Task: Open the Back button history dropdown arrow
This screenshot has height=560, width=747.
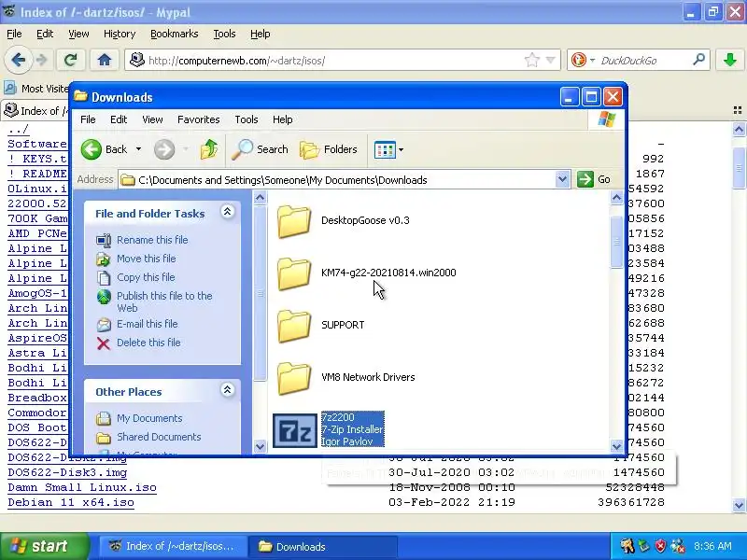Action: click(x=138, y=149)
